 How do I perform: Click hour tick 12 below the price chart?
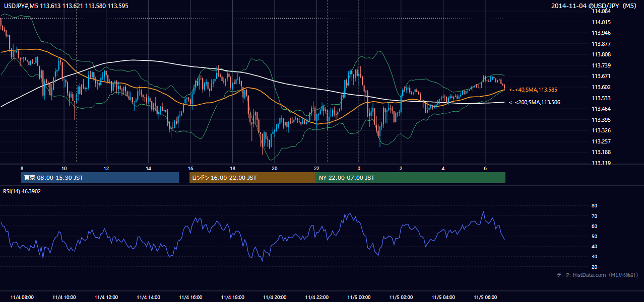[x=106, y=168]
